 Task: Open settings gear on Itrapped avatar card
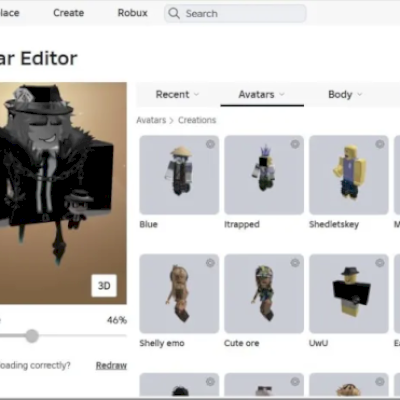[x=295, y=144]
